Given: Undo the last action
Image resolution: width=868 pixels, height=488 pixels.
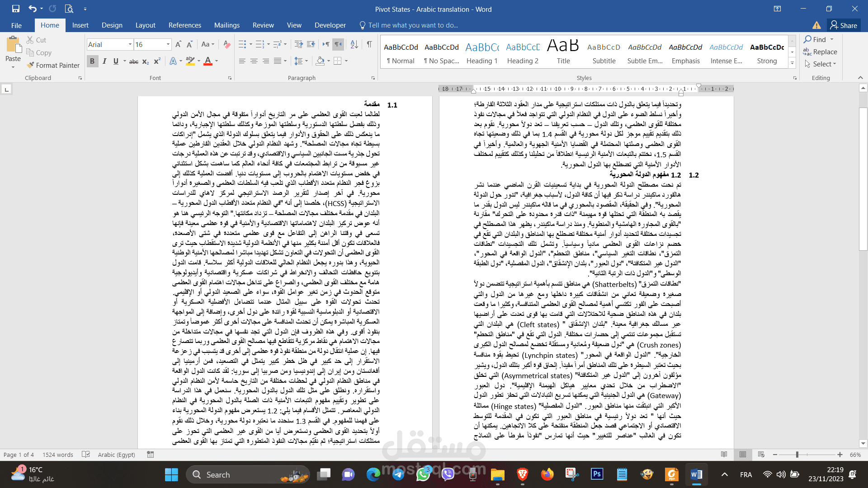Looking at the screenshot, I should pos(32,9).
